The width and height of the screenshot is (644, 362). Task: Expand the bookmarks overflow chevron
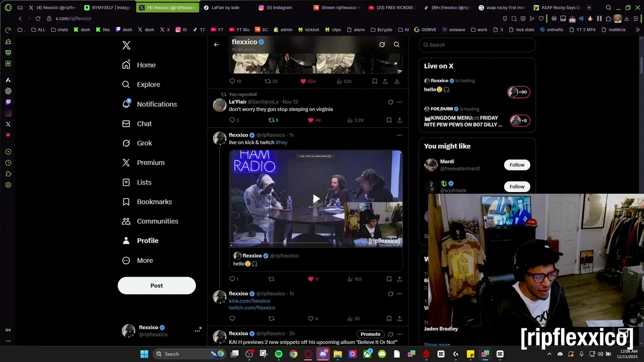(x=637, y=30)
